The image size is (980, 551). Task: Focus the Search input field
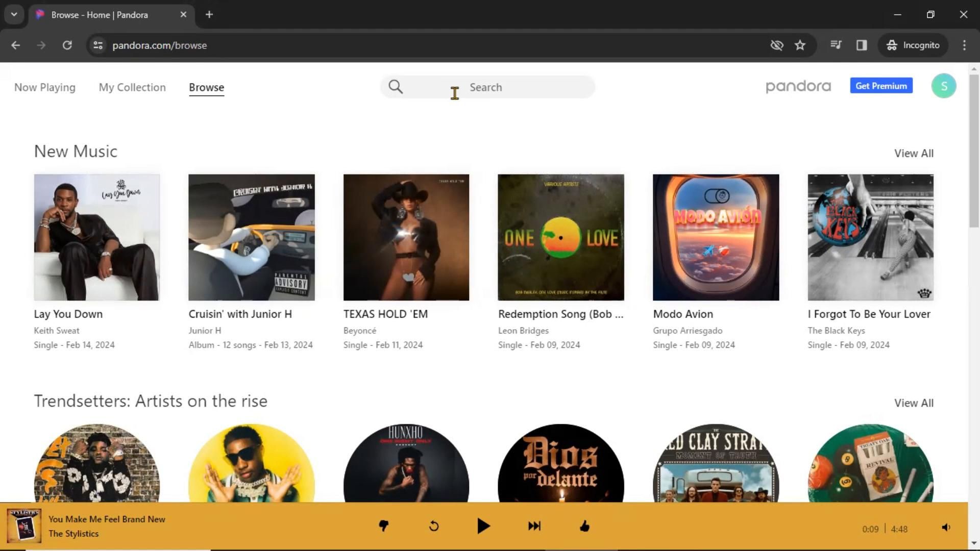pos(487,87)
